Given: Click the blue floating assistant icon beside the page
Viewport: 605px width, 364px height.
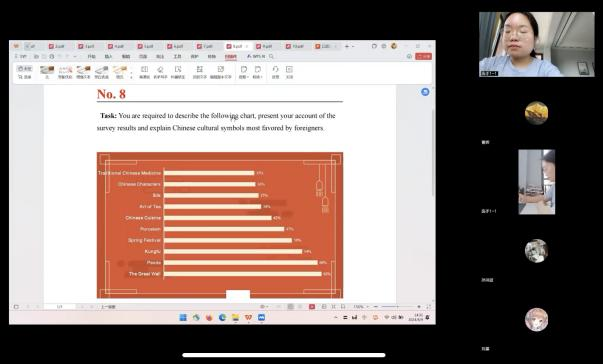Looking at the screenshot, I should tap(425, 92).
